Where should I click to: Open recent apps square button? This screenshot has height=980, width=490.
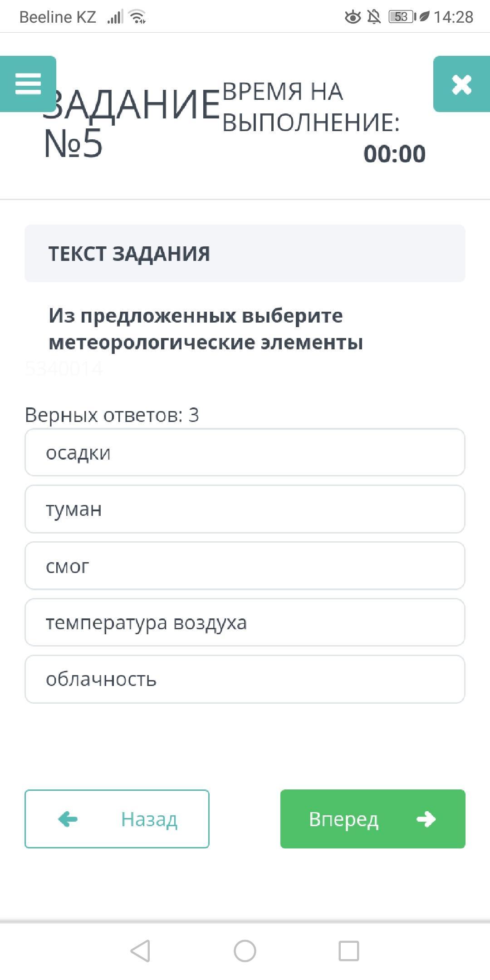click(349, 951)
